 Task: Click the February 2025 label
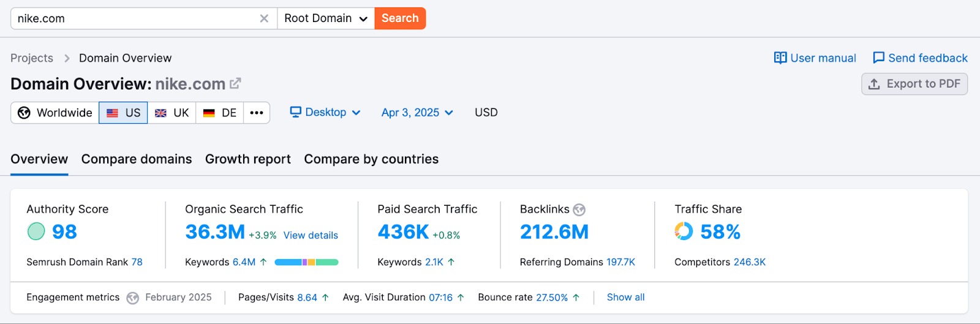pos(178,297)
